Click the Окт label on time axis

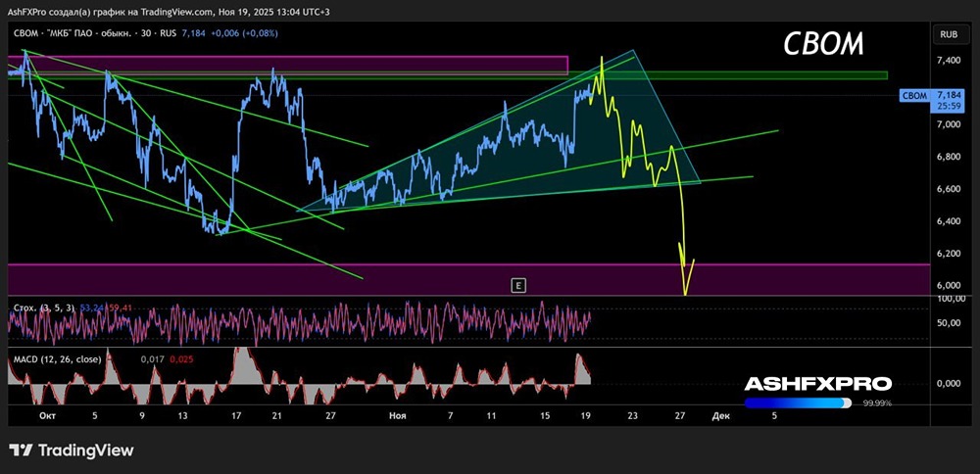click(x=46, y=415)
